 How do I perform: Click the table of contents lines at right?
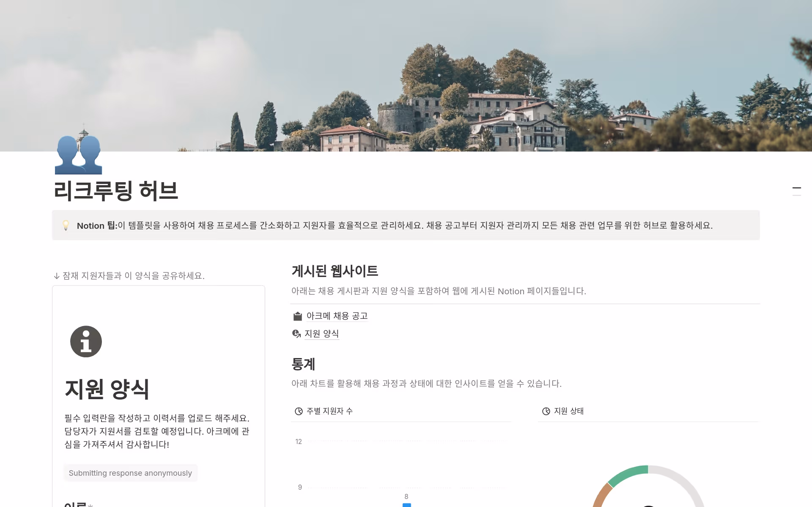797,192
